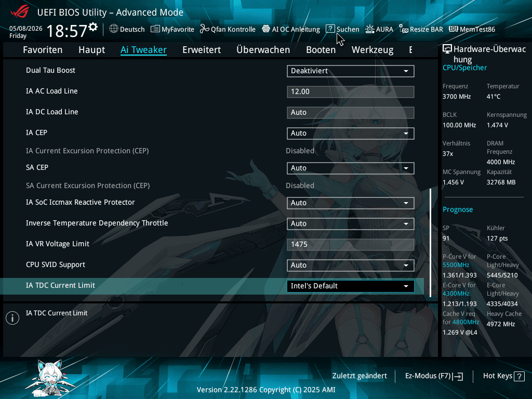
Task: Click the 32768 MB Kapazität value
Action: pyautogui.click(x=501, y=182)
